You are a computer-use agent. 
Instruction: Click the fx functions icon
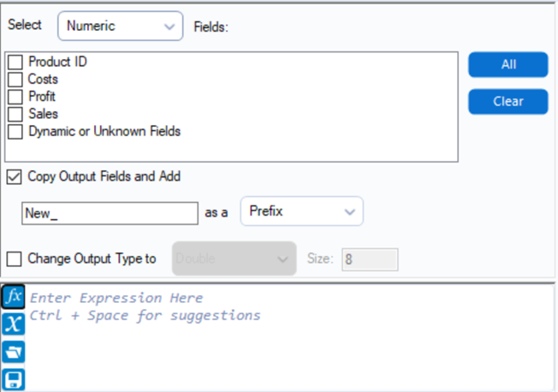[13, 297]
